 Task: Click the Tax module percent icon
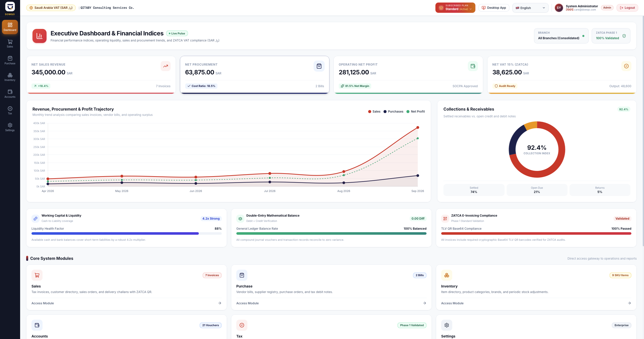tap(242, 325)
